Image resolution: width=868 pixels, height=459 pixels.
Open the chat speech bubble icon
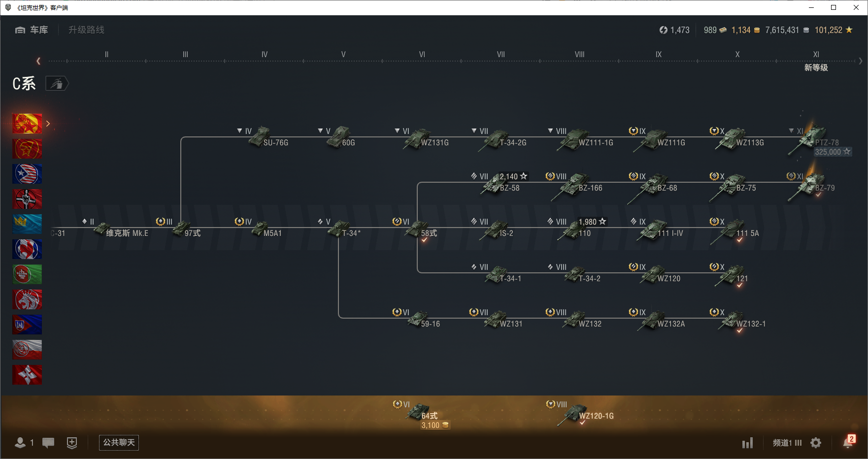[48, 443]
